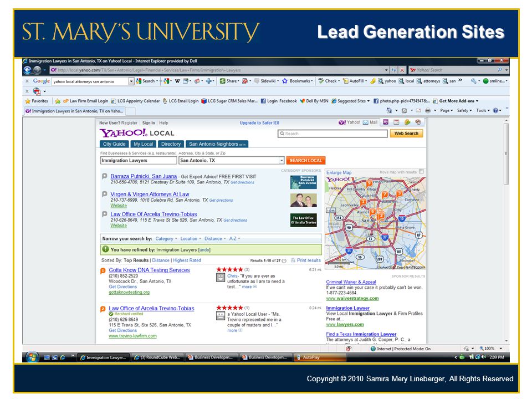This screenshot has height=399, width=532.
Task: Click AutoFill in Google toolbar
Action: point(355,81)
